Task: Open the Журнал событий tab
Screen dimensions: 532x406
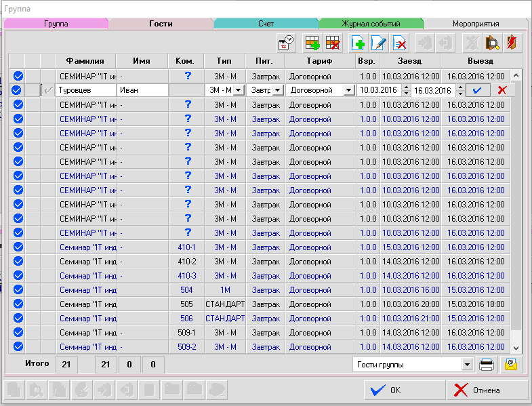Action: pyautogui.click(x=371, y=24)
